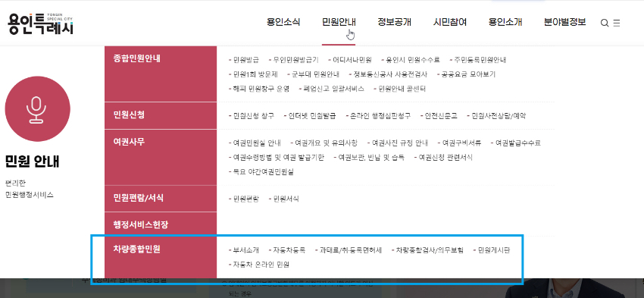
Task: Open the 용인소개 top menu
Action: point(505,22)
